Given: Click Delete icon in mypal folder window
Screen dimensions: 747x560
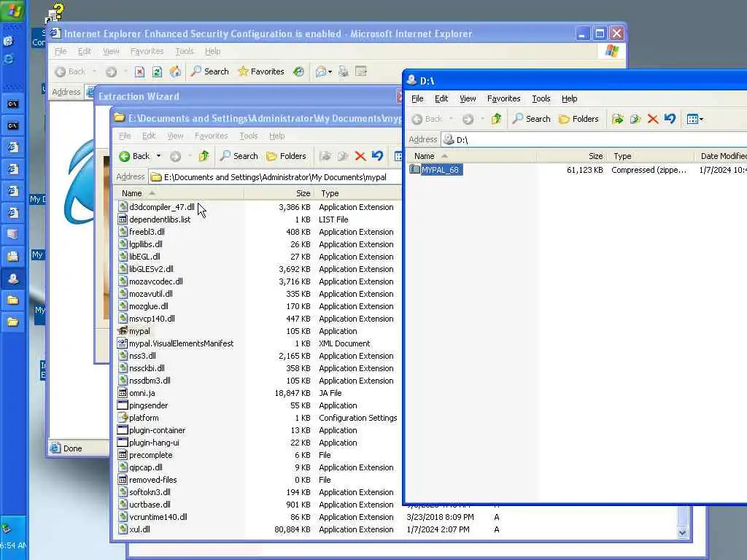Looking at the screenshot, I should 360,156.
